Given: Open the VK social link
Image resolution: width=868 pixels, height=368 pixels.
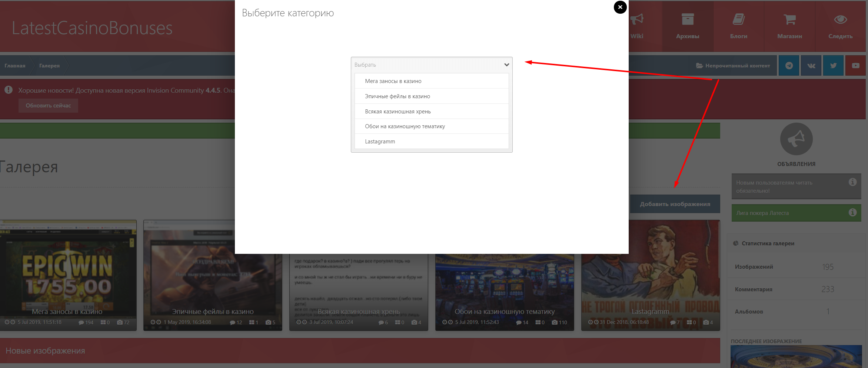Looking at the screenshot, I should coord(811,66).
